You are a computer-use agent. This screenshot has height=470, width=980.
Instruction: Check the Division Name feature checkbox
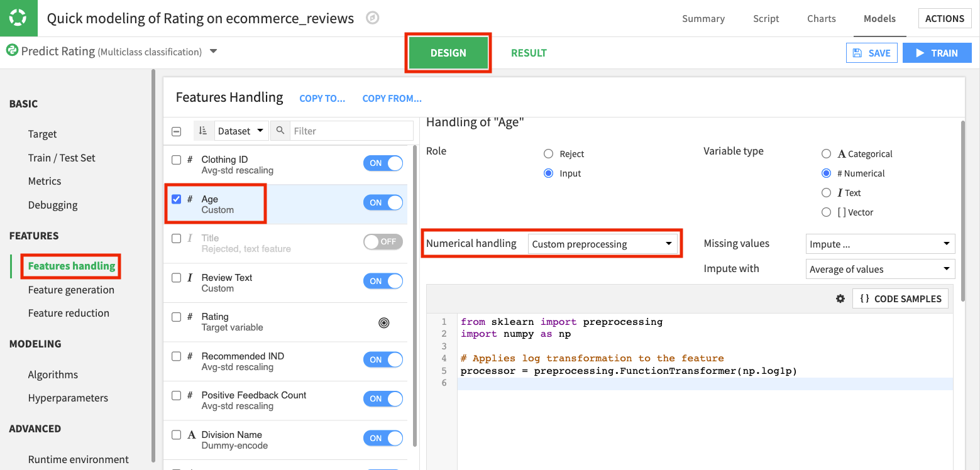coord(177,435)
